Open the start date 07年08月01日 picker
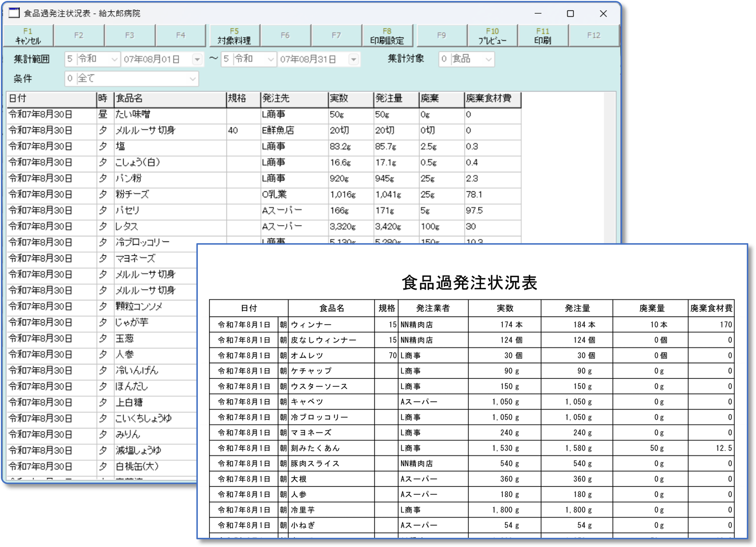Screen dimensions: 756x547 [197, 59]
